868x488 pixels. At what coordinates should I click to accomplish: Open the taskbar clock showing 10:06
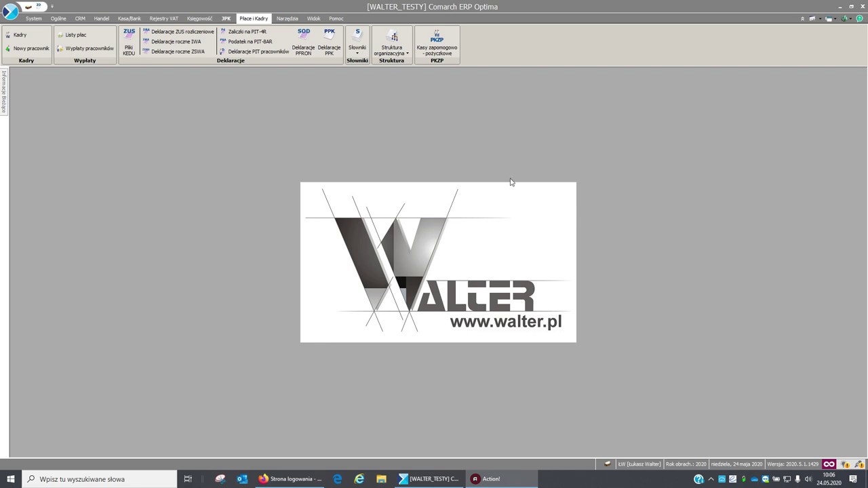(829, 479)
